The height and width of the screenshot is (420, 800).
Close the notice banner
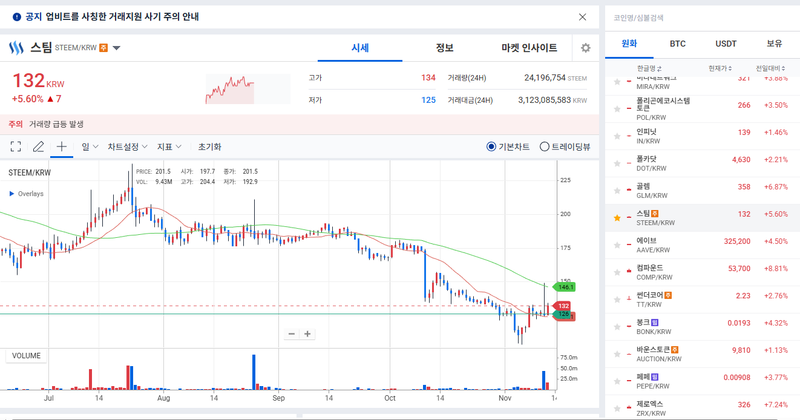[x=583, y=17]
